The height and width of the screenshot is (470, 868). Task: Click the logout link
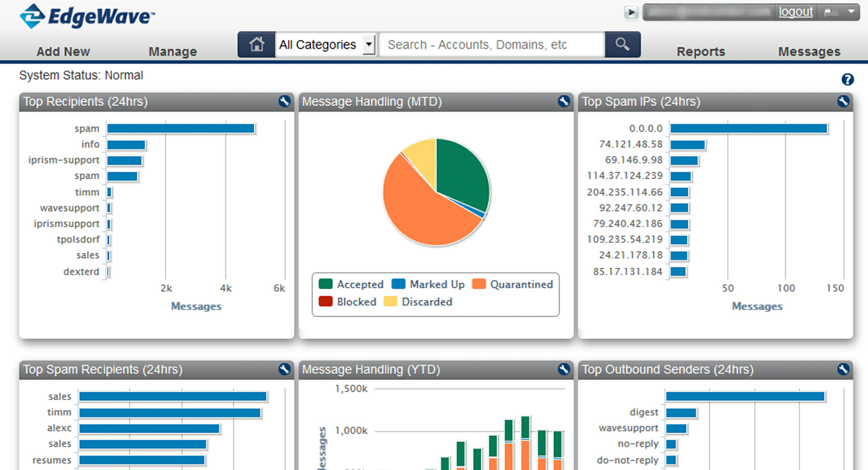[x=795, y=12]
